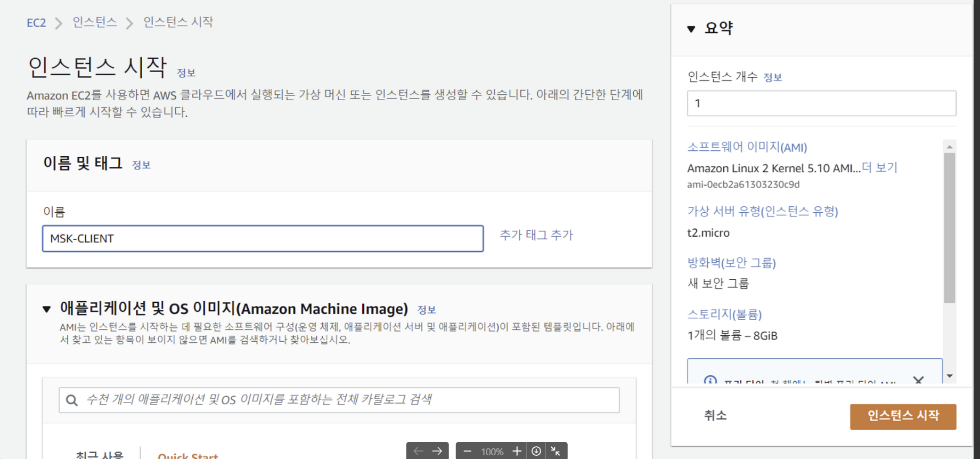This screenshot has height=459, width=980.
Task: Switch to the 최근 사용 tab
Action: [100, 455]
